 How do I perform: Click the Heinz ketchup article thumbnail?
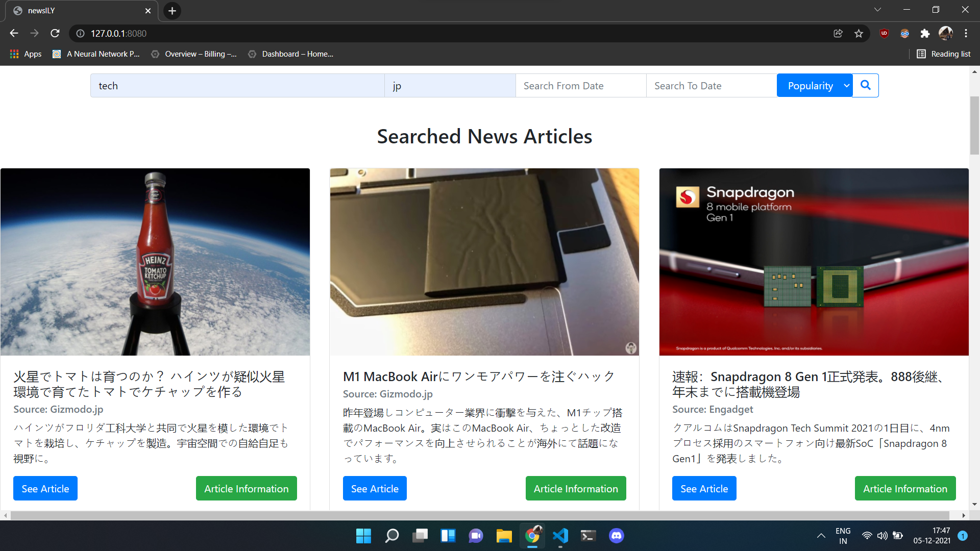(155, 262)
